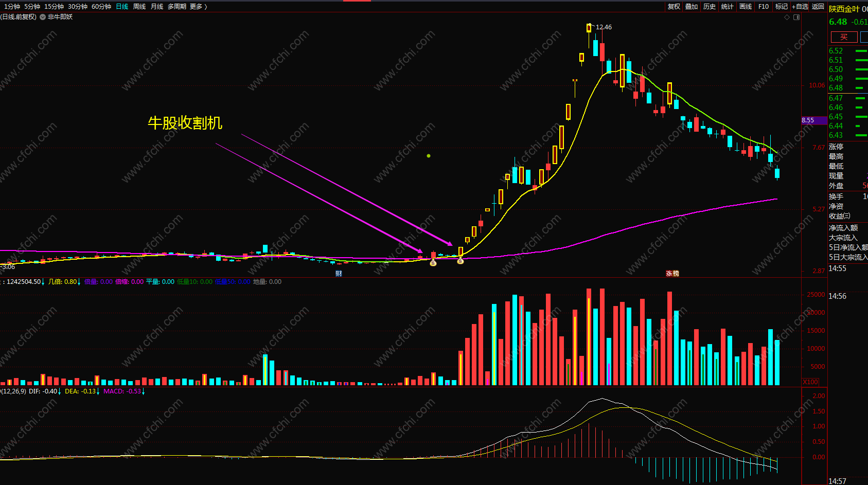Click the 标记 mark button
Viewport: 868px width, 485px height.
(x=782, y=7)
